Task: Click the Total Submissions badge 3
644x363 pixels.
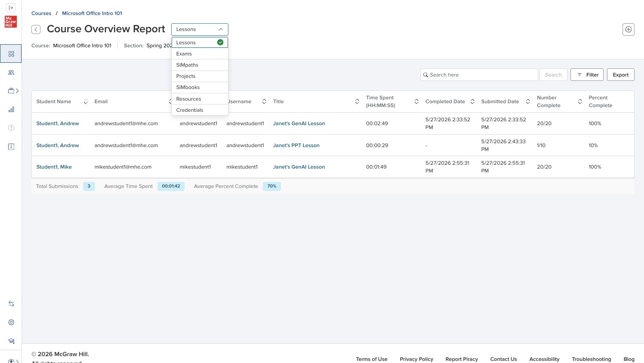Action: [x=89, y=186]
